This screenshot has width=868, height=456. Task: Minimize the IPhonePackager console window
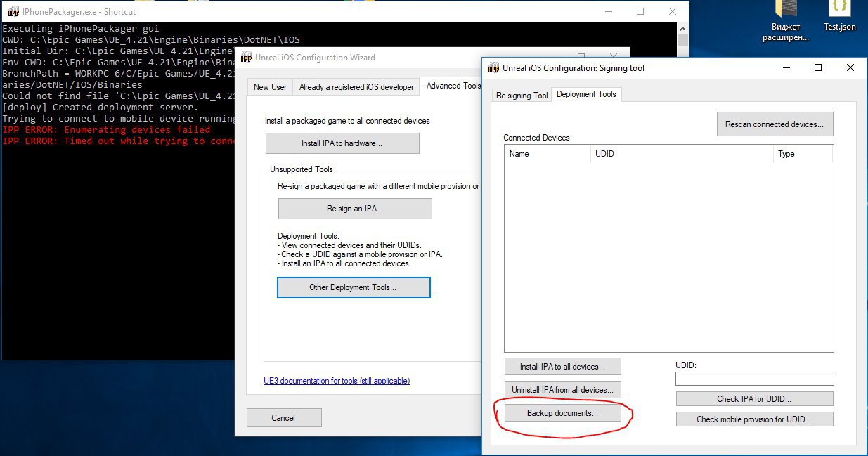tap(608, 11)
